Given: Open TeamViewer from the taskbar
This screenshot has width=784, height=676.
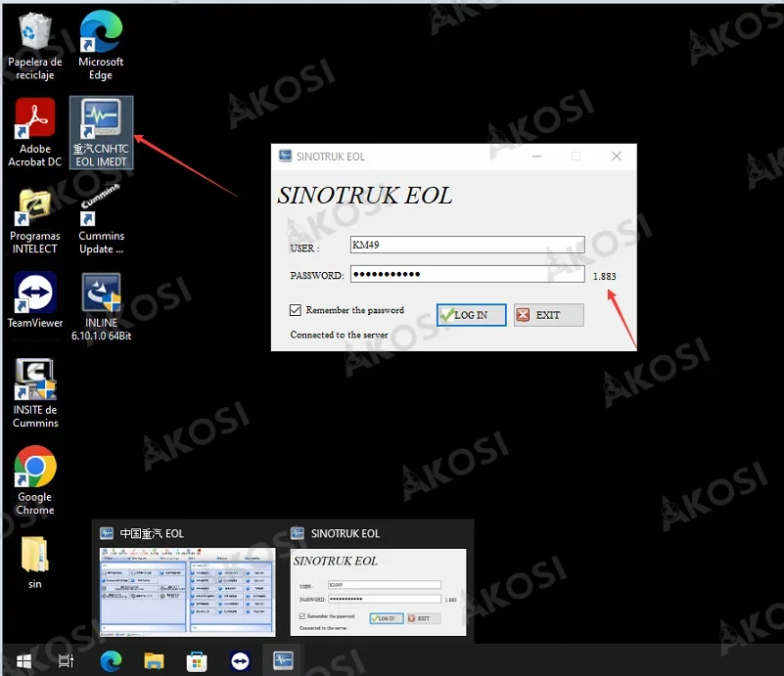Looking at the screenshot, I should click(240, 661).
